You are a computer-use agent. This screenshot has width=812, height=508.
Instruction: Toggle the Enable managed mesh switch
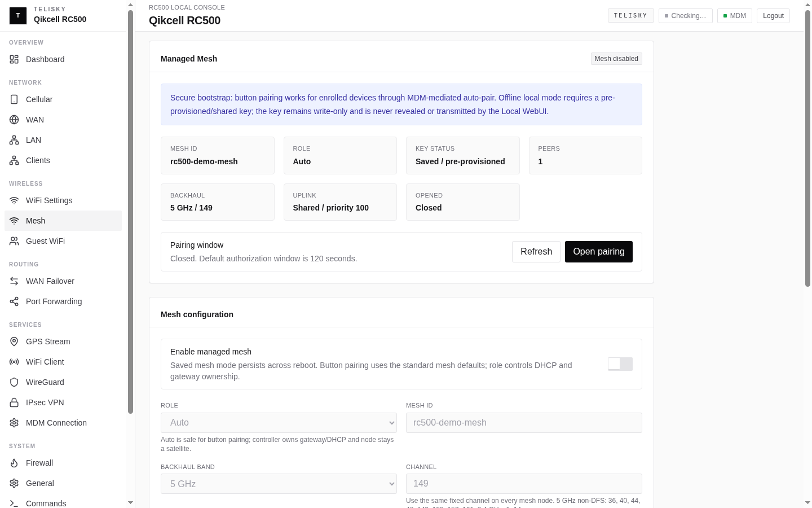click(620, 364)
